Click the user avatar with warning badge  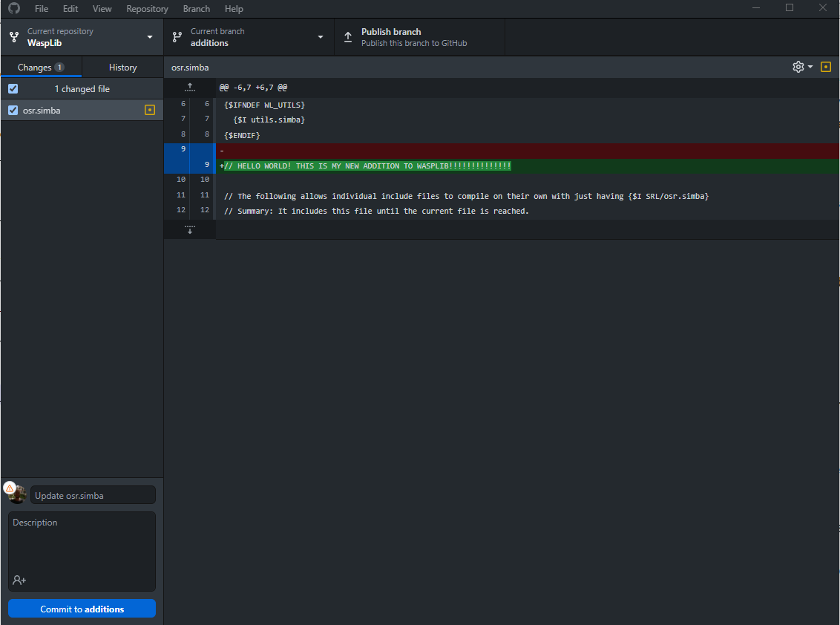[x=16, y=493]
